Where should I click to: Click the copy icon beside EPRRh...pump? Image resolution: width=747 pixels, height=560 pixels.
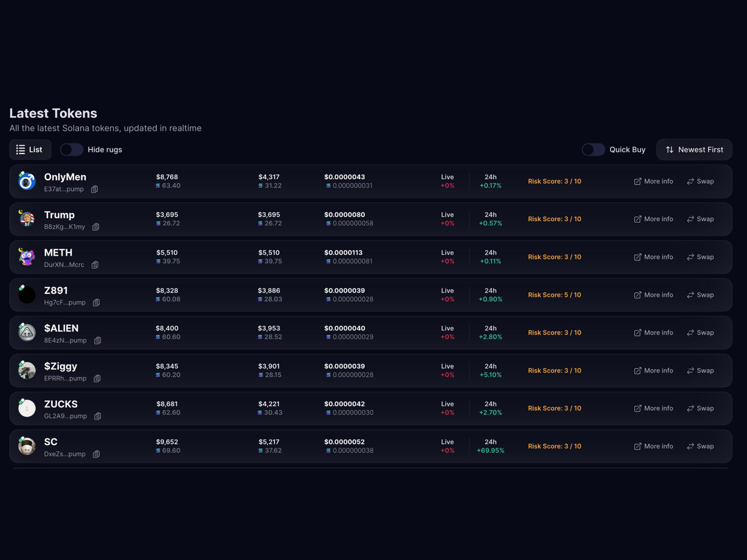(x=97, y=379)
